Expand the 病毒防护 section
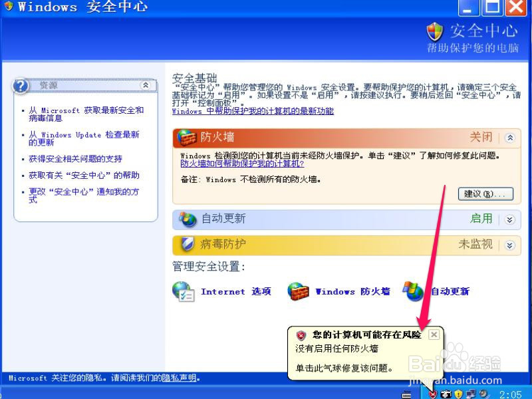 tap(509, 245)
